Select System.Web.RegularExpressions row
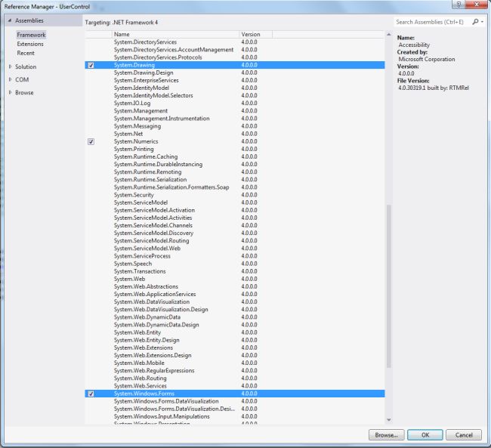 click(234, 371)
